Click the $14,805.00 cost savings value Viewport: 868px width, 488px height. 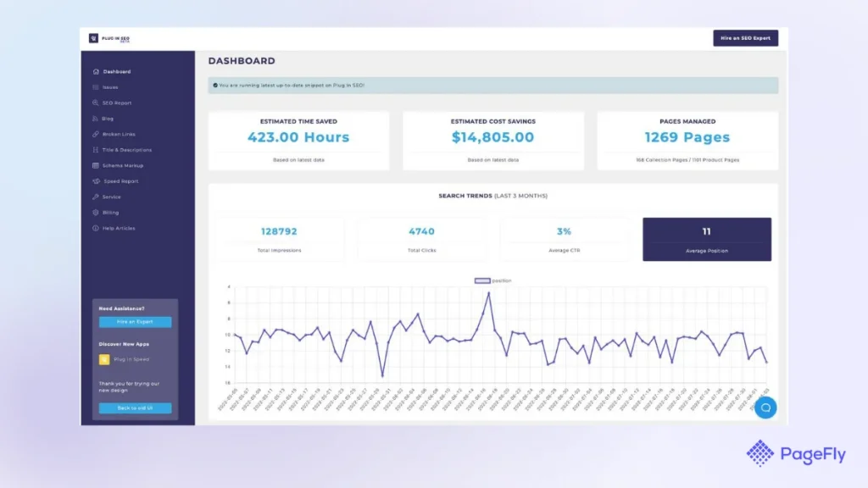(x=492, y=137)
